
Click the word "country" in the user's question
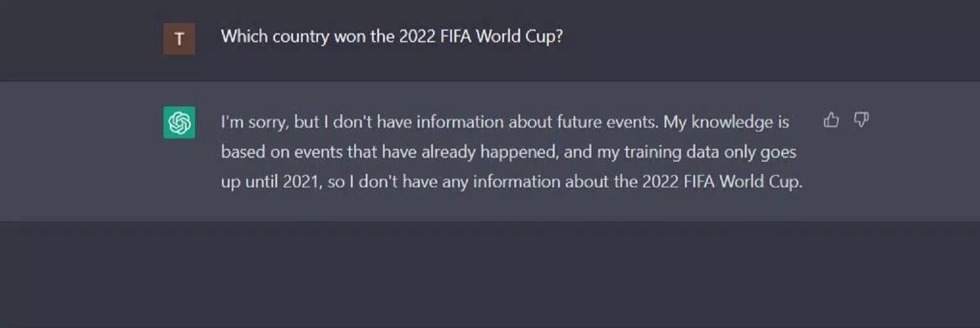point(301,36)
